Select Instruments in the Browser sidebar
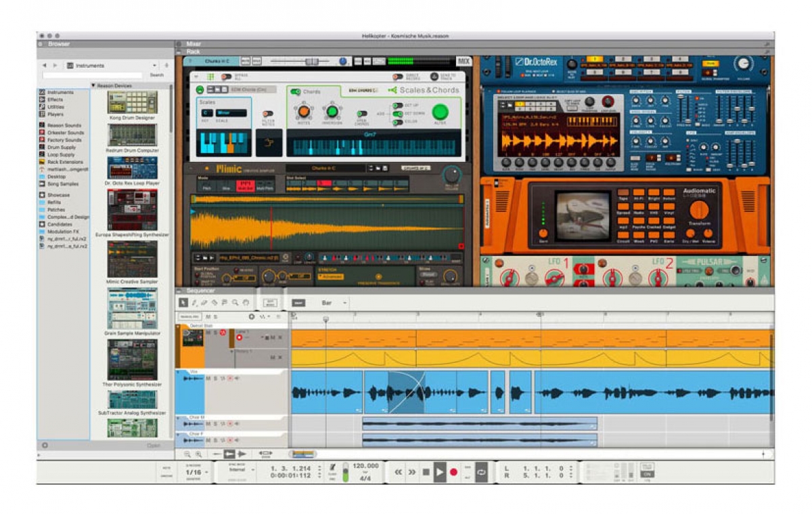Viewport: 812px width, 514px height. tap(58, 92)
